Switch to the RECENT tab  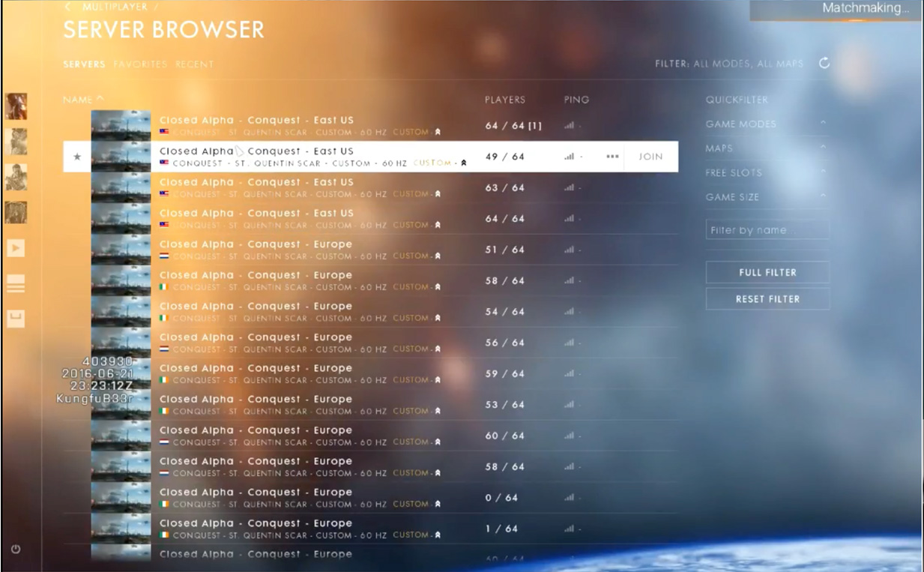point(194,64)
